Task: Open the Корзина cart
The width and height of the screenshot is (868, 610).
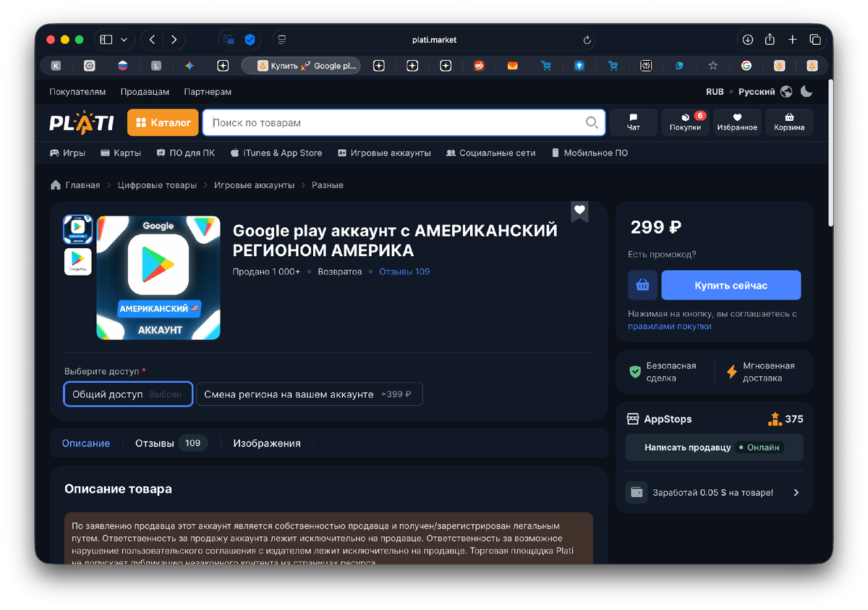Action: [788, 122]
